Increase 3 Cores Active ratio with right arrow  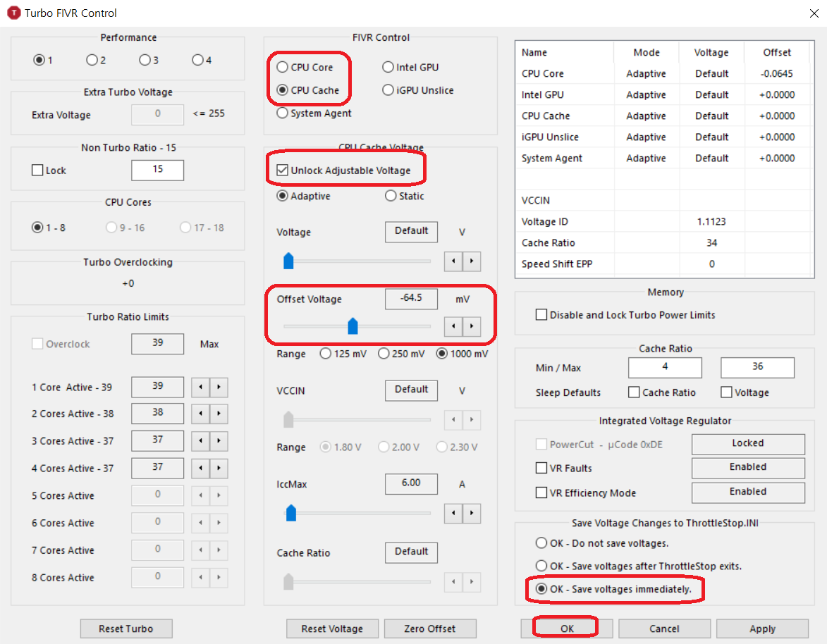click(219, 440)
